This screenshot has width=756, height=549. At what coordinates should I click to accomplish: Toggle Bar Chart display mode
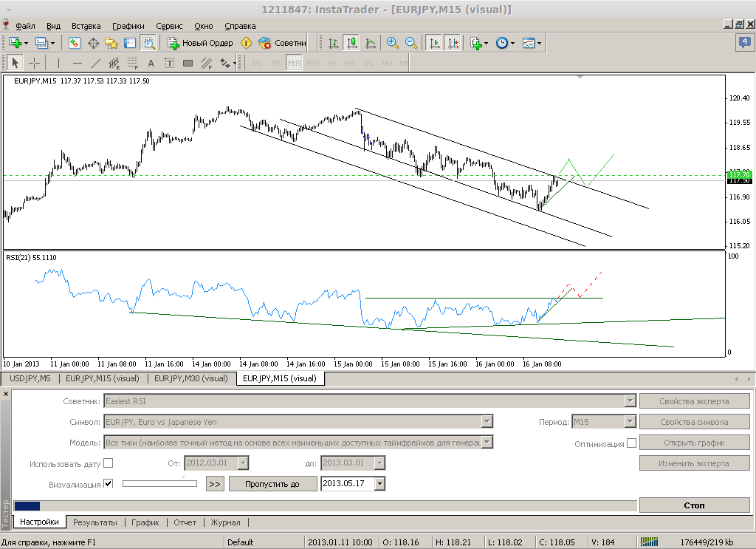334,43
